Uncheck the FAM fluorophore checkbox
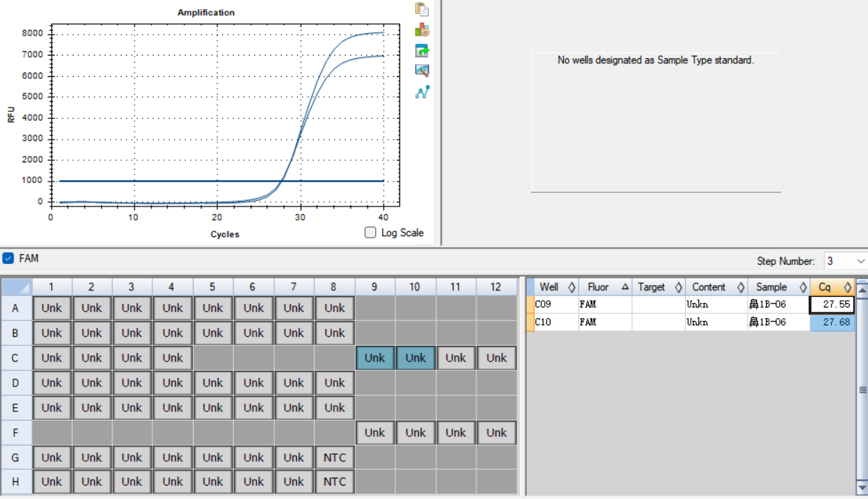The width and height of the screenshot is (868, 499). (x=9, y=258)
